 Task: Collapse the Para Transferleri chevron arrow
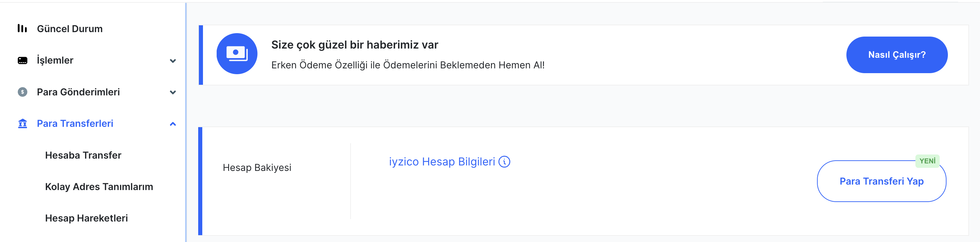click(173, 124)
